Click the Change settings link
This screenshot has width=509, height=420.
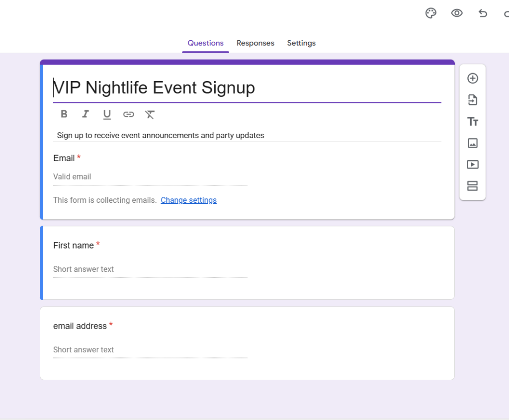[189, 200]
